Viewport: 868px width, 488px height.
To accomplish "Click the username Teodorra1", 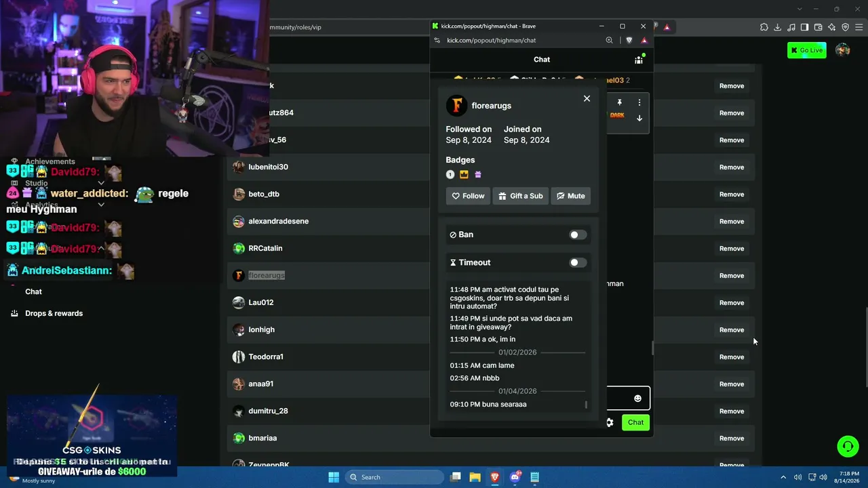I will (266, 357).
